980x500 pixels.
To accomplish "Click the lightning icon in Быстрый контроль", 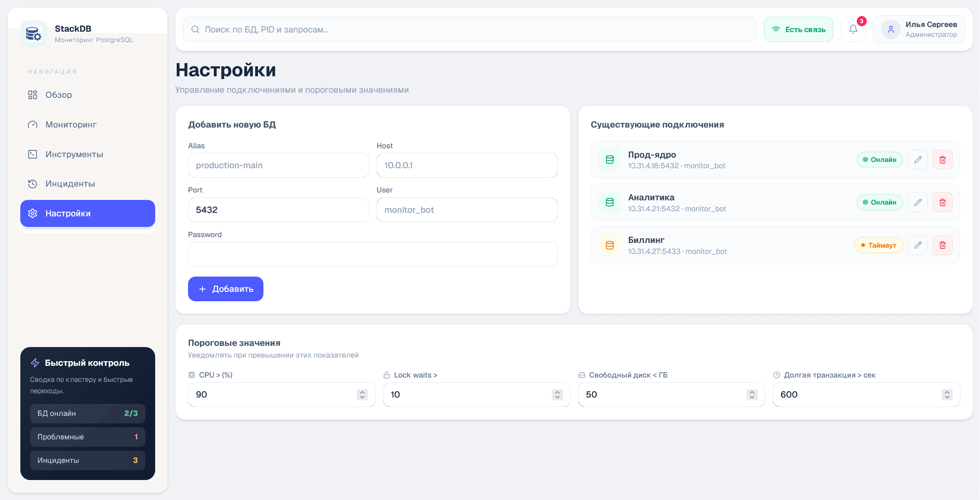I will pyautogui.click(x=35, y=363).
